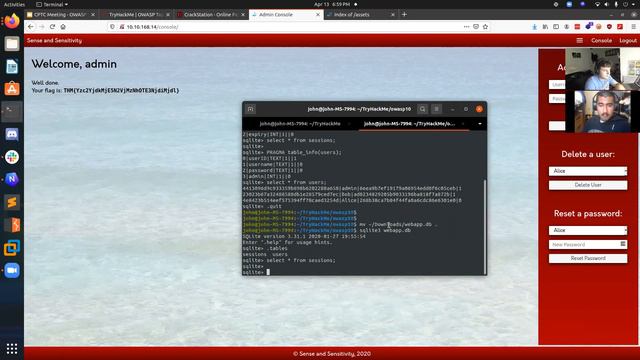This screenshot has height=360, width=640.
Task: Switch to CPTC Meeting browser tab
Action: [x=61, y=14]
